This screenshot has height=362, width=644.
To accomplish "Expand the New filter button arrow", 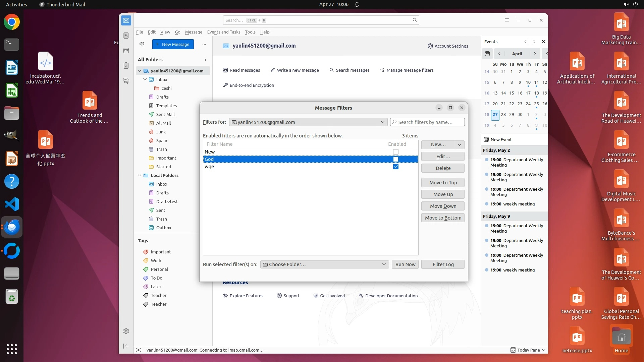I will (x=460, y=144).
